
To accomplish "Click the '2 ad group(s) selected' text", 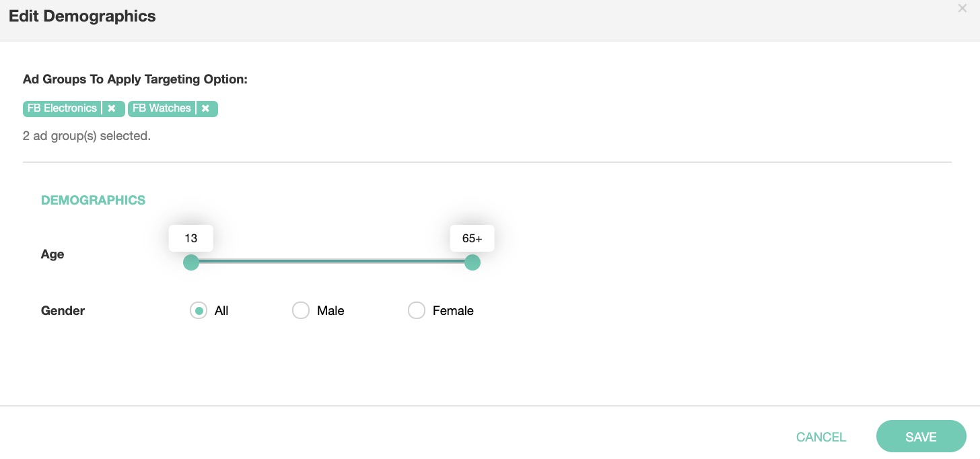I will click(x=87, y=136).
